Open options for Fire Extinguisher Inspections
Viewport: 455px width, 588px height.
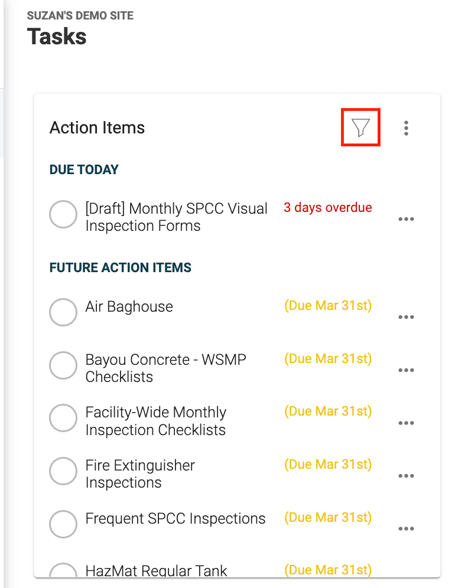pyautogui.click(x=406, y=476)
